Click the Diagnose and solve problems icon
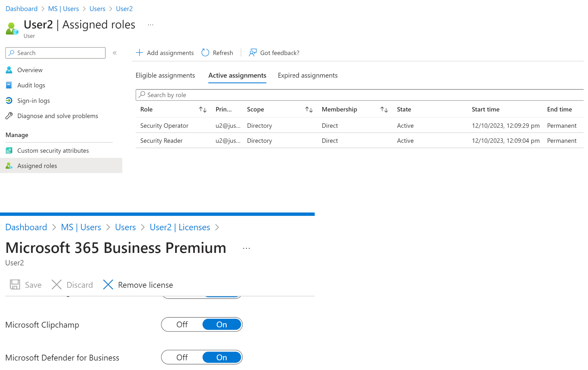 pos(9,116)
